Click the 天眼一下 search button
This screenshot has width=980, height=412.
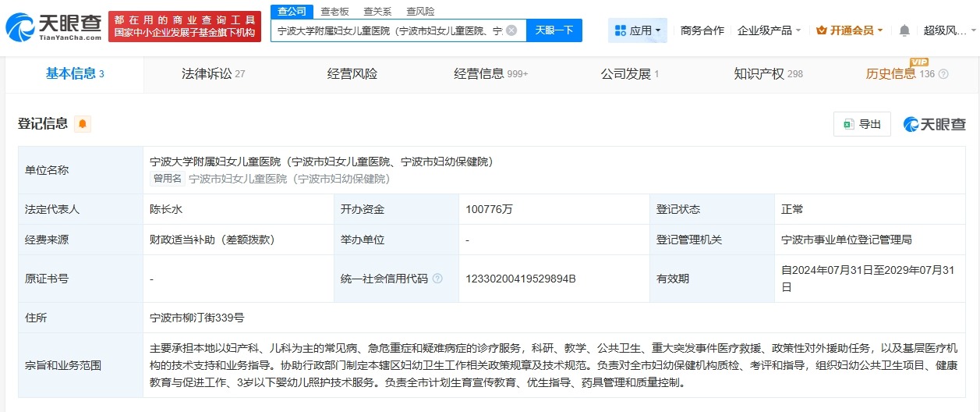pyautogui.click(x=554, y=30)
